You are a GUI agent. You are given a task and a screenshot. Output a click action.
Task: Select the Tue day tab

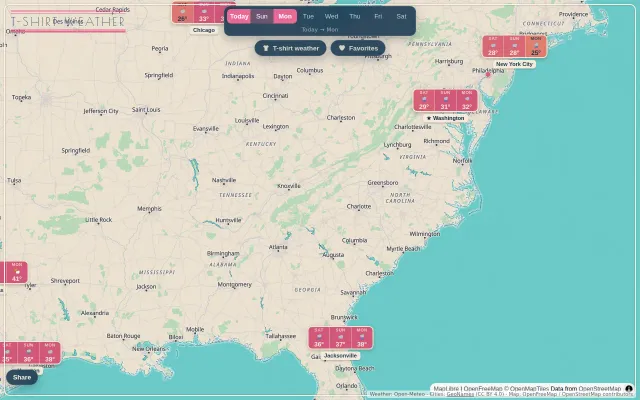pos(308,16)
